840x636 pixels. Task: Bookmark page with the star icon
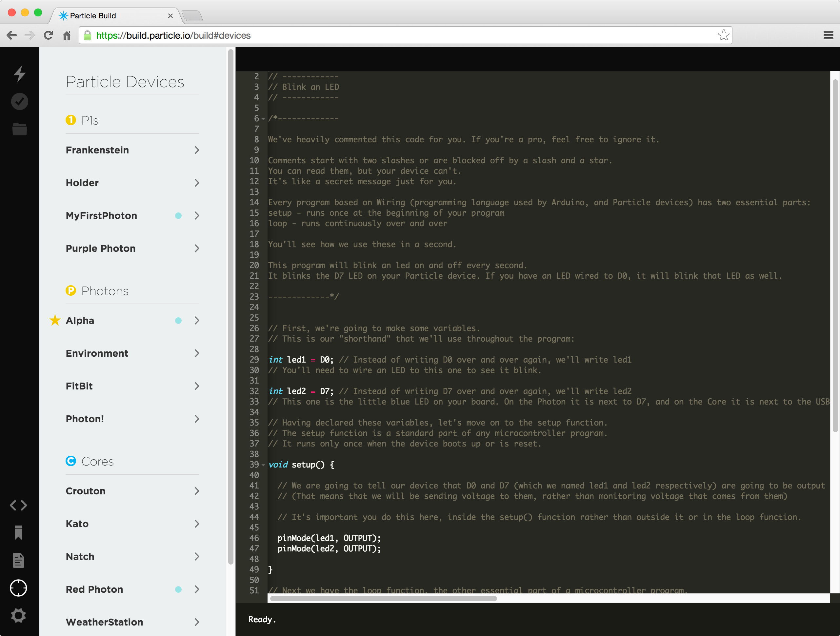(723, 35)
